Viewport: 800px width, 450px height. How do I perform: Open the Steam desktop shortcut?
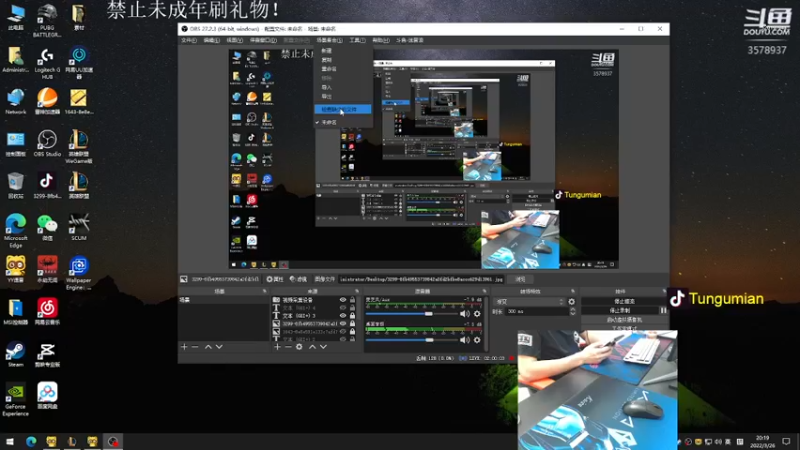pos(15,354)
